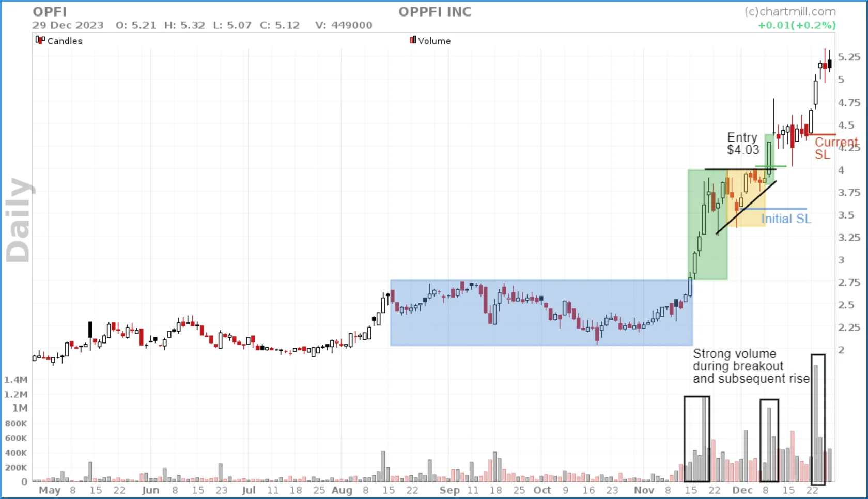Screen dimensions: 868x499
Task: Click the May date axis label
Action: [x=50, y=490]
